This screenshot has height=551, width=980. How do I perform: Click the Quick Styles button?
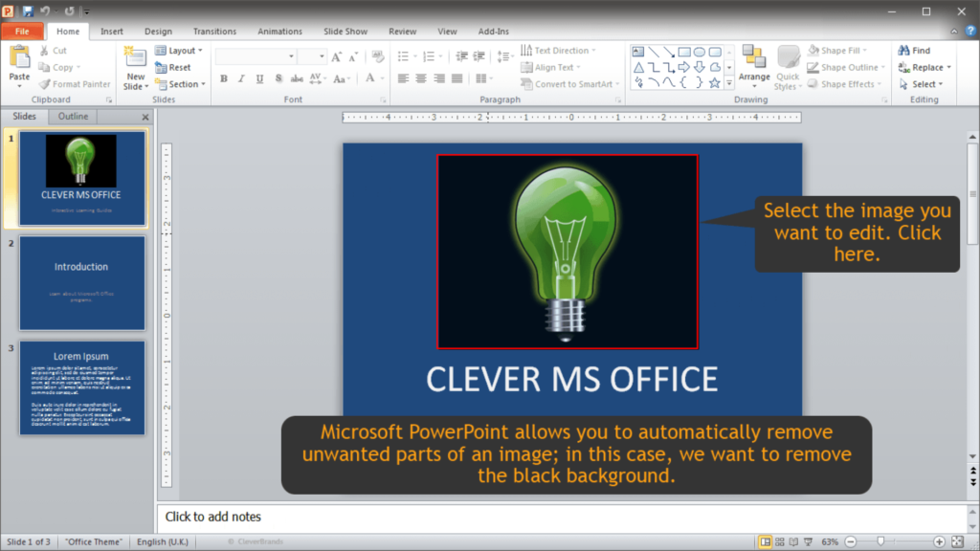click(x=789, y=68)
